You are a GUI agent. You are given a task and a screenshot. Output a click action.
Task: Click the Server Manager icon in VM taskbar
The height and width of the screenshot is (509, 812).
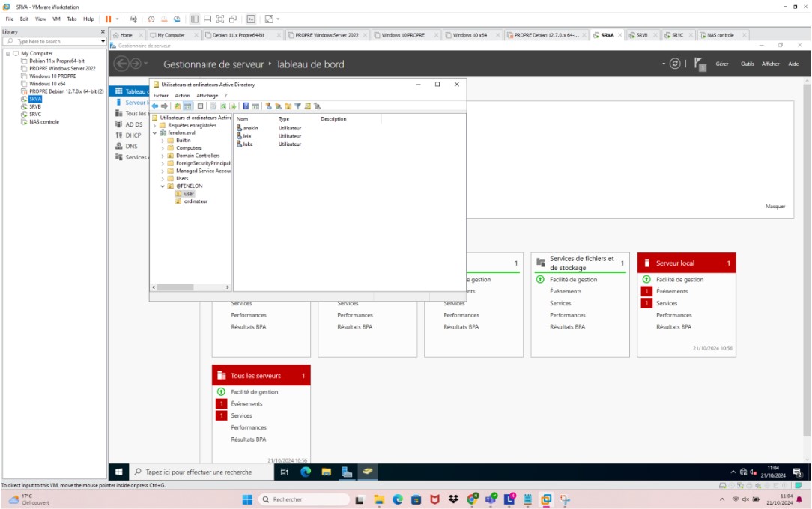pyautogui.click(x=347, y=472)
